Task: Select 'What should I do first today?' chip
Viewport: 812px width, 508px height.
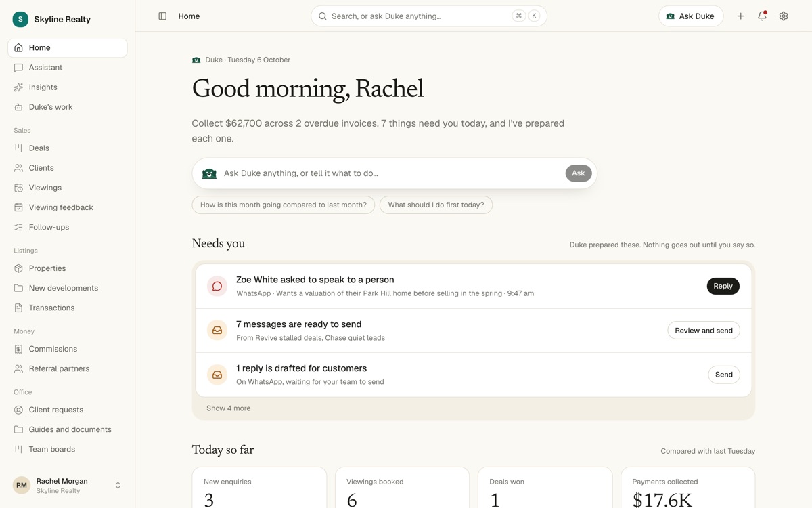Action: tap(436, 205)
